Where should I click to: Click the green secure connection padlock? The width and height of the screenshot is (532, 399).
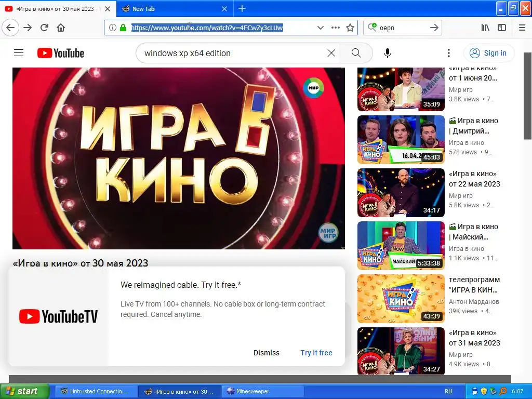point(123,28)
